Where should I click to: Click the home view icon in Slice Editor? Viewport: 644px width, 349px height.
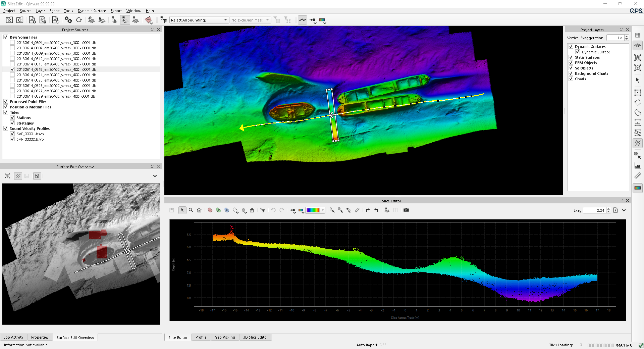click(x=199, y=210)
